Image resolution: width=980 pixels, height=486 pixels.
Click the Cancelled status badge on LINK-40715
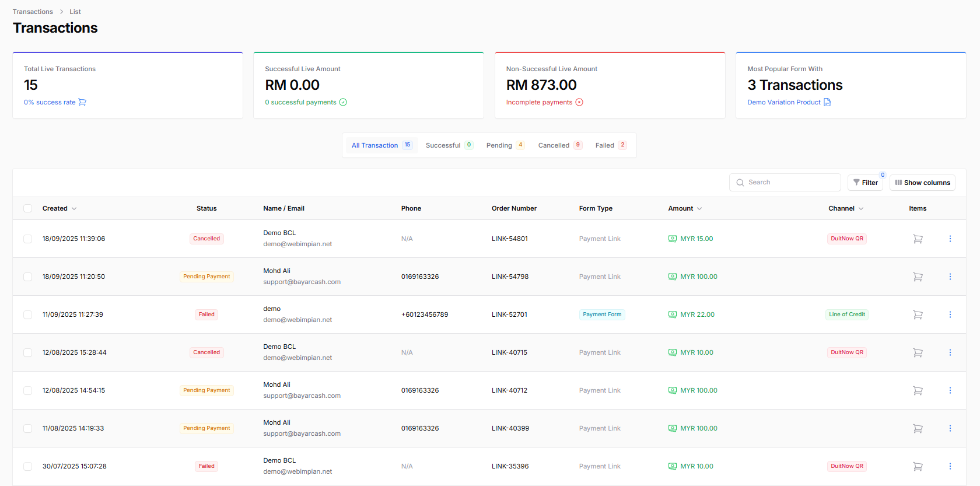206,352
